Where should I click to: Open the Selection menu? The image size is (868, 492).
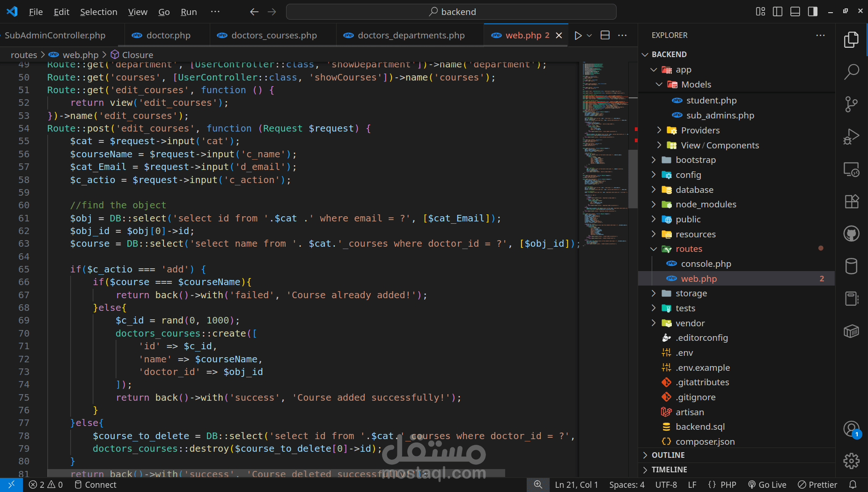[x=99, y=12]
